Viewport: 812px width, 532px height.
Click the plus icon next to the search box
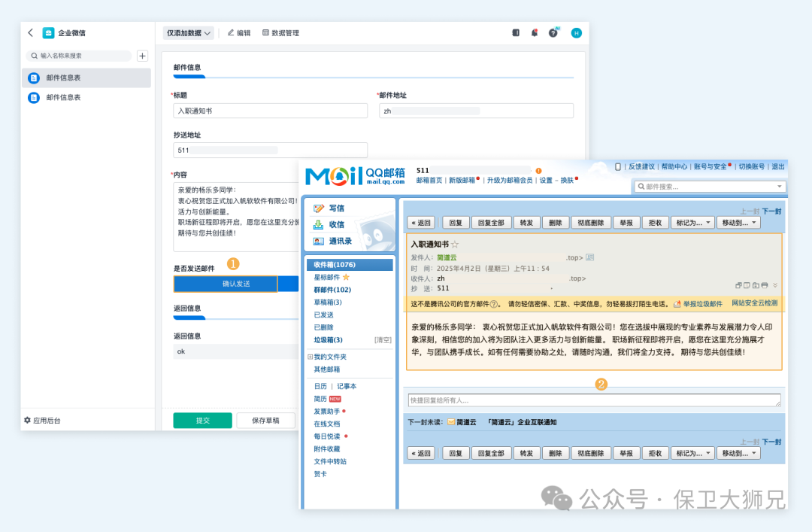pyautogui.click(x=143, y=56)
